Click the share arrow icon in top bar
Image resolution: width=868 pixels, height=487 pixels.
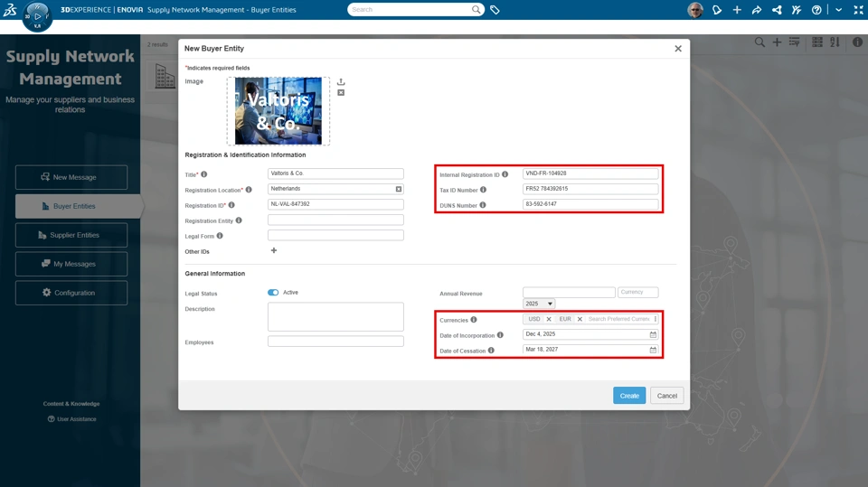[x=757, y=10]
